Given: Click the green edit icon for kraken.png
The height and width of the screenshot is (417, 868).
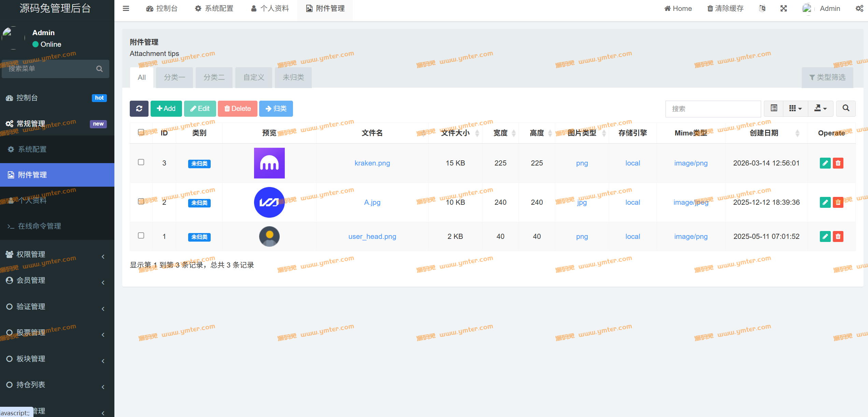Looking at the screenshot, I should point(825,163).
